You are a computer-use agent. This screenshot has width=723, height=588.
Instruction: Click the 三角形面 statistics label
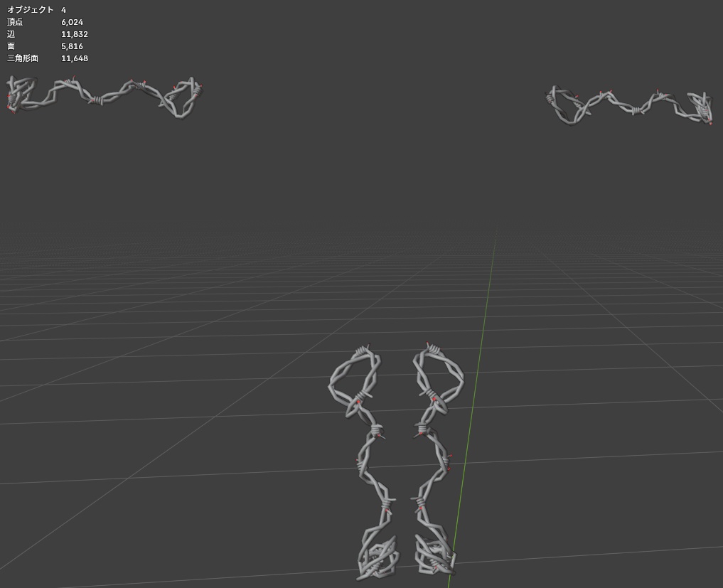click(x=23, y=58)
